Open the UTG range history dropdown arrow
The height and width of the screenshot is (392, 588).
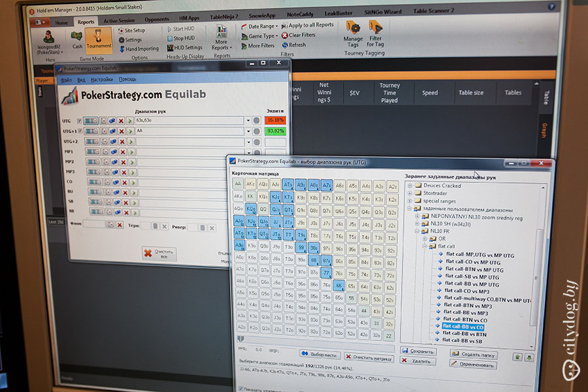[x=248, y=121]
